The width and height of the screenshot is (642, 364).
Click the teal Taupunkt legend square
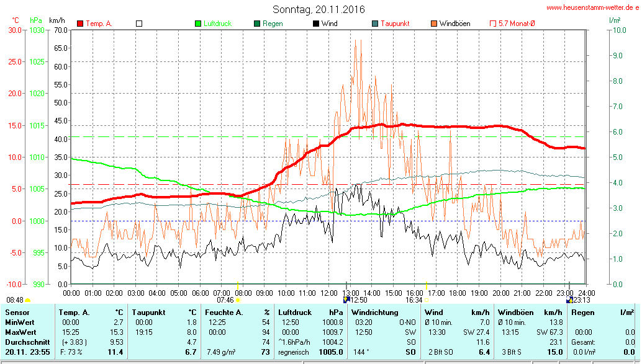click(375, 24)
